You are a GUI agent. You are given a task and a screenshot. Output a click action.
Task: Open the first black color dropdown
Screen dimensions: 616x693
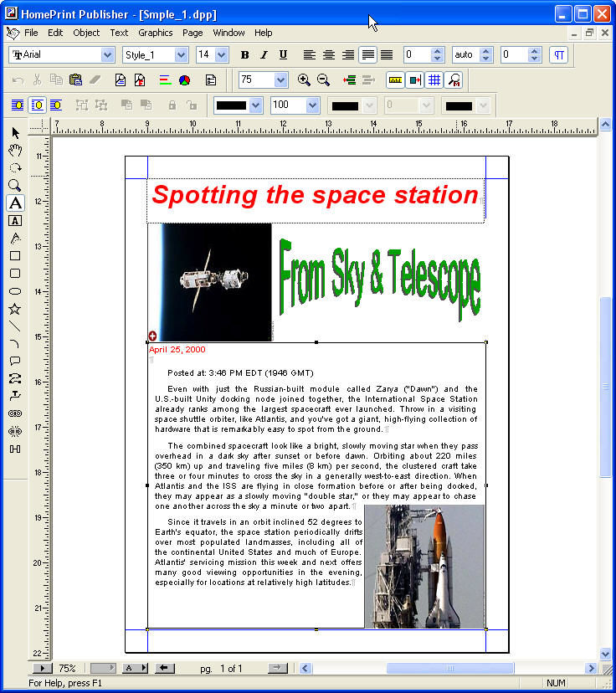point(256,105)
